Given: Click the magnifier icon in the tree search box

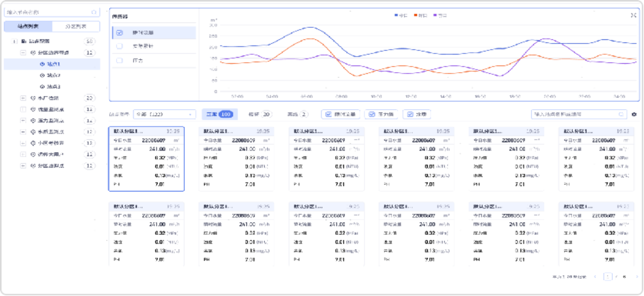Looking at the screenshot, I should (94, 12).
